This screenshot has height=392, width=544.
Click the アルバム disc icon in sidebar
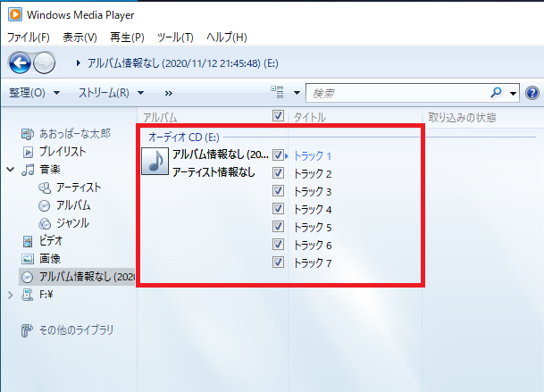pyautogui.click(x=44, y=205)
